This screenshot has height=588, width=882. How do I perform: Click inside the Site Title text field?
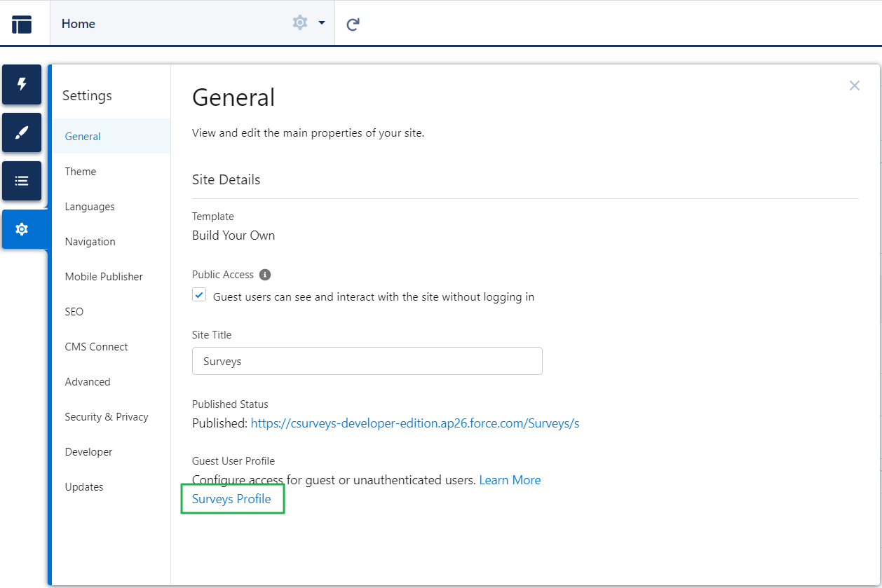pyautogui.click(x=367, y=360)
